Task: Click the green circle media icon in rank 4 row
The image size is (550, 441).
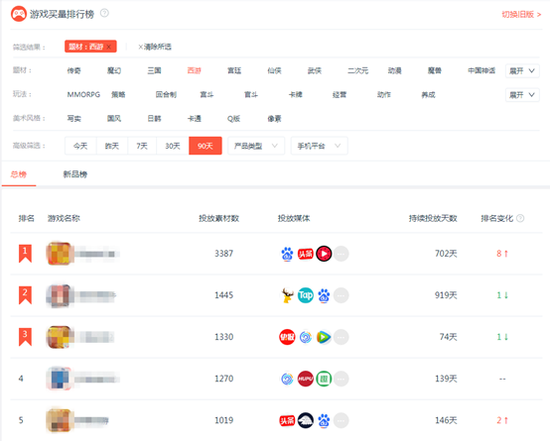Action: [324, 379]
